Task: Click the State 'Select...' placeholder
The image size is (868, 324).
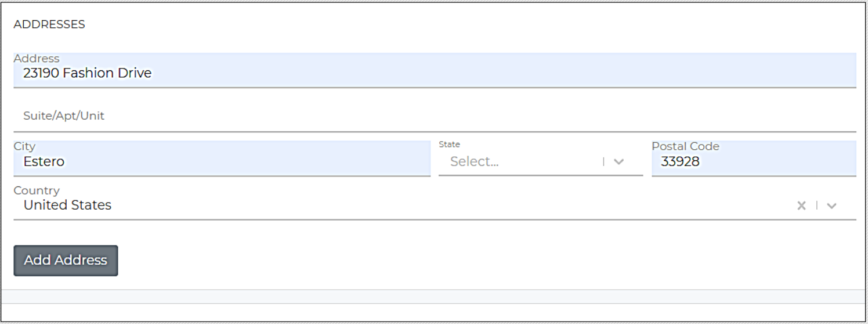Action: [x=474, y=162]
